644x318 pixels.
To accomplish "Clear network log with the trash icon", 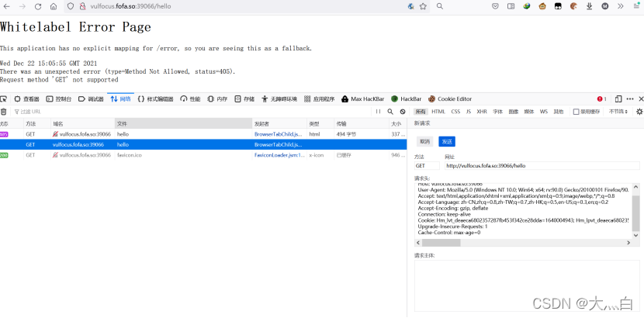I will click(4, 112).
